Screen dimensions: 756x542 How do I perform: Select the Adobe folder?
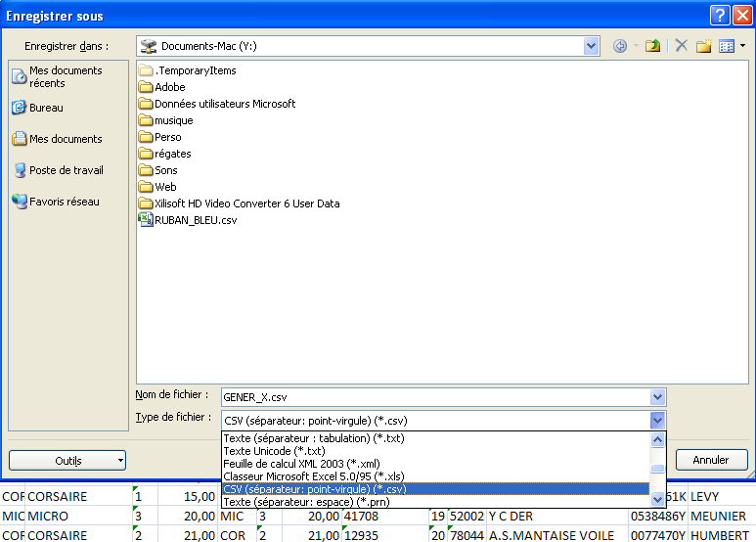point(162,87)
